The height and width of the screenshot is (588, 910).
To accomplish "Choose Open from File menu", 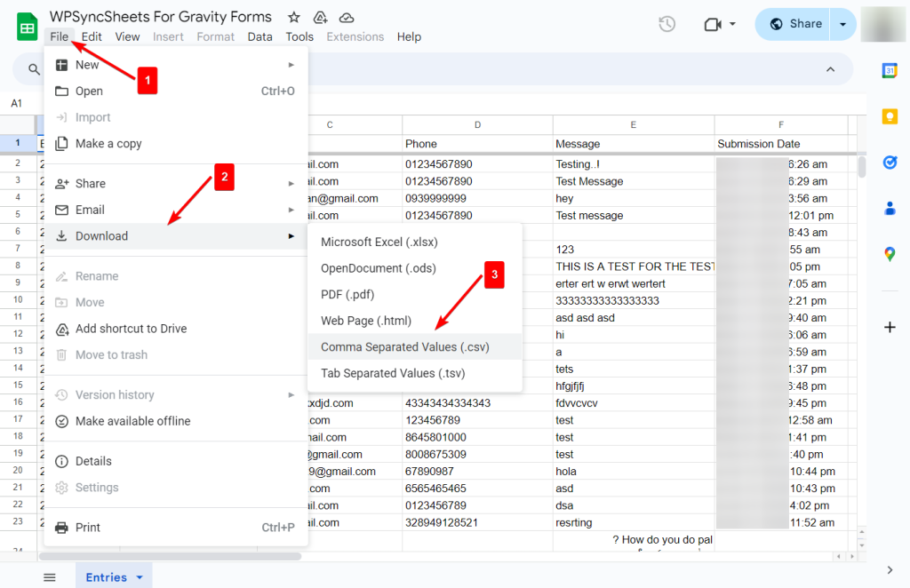I will [x=176, y=91].
